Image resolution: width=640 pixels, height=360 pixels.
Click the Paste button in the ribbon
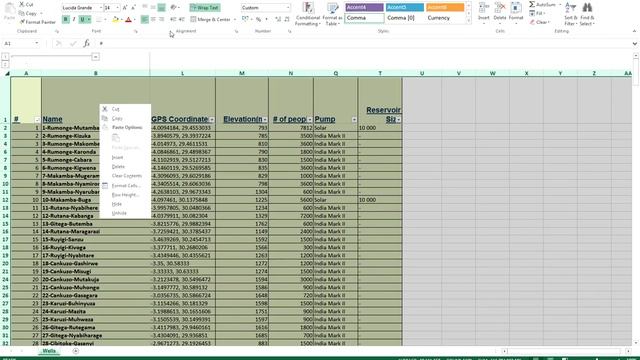pos(9,12)
